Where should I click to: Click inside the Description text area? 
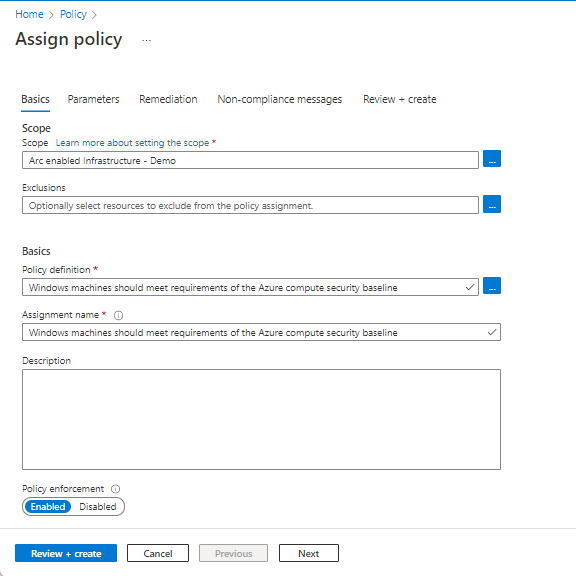(261, 419)
